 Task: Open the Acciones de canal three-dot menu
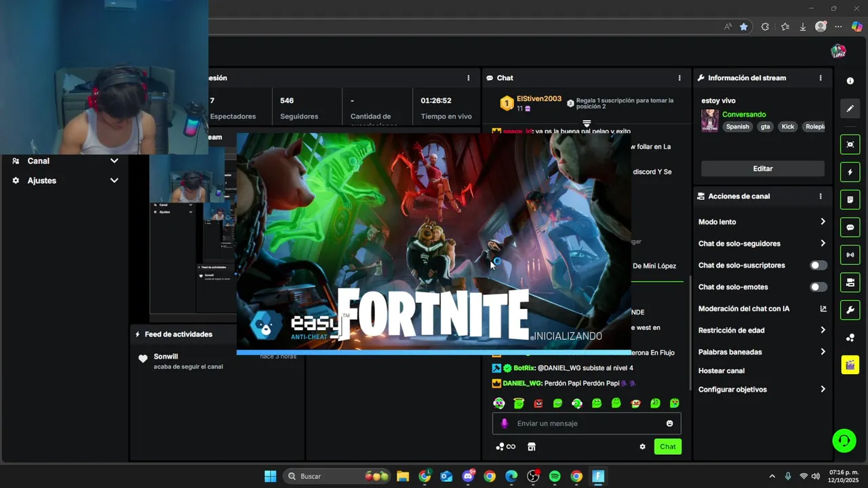tap(821, 197)
